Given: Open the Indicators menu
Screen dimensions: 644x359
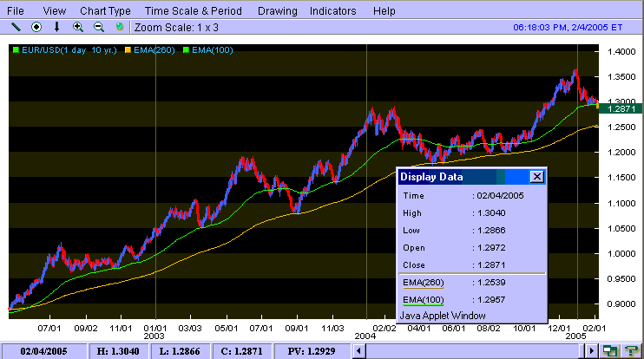Looking at the screenshot, I should click(332, 11).
